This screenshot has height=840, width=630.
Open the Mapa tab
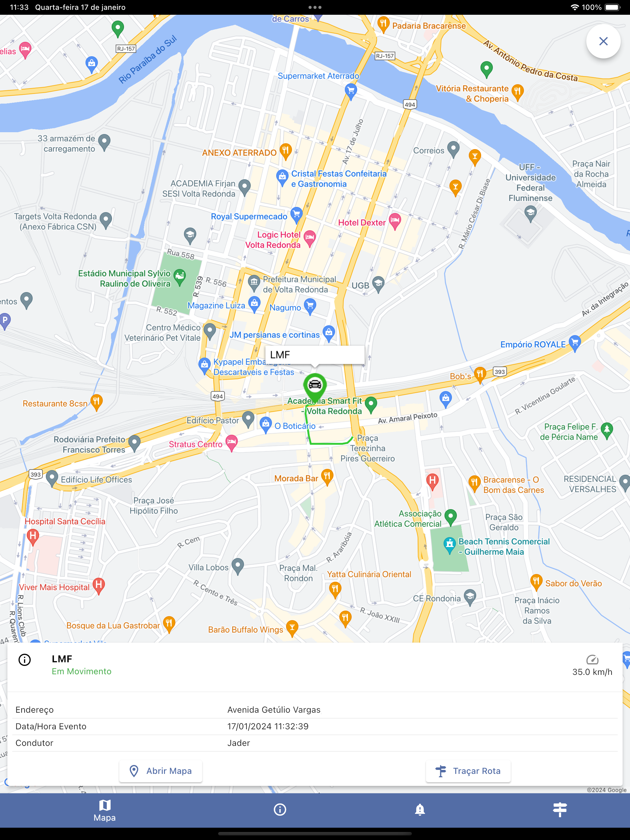pyautogui.click(x=105, y=810)
